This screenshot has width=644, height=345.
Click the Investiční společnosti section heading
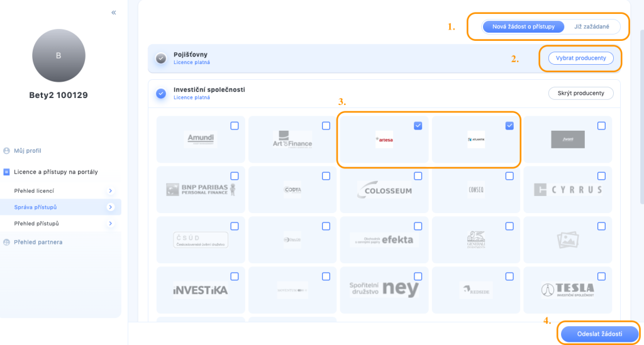coord(209,89)
